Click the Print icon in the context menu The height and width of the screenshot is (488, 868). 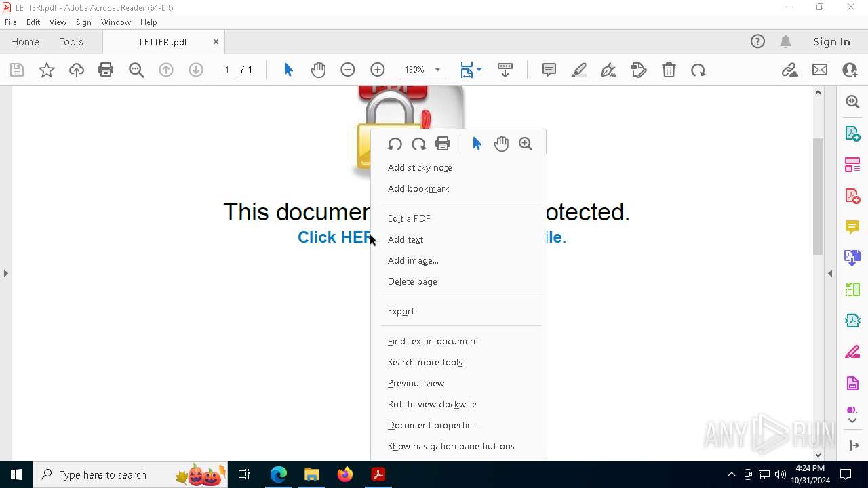tap(443, 144)
